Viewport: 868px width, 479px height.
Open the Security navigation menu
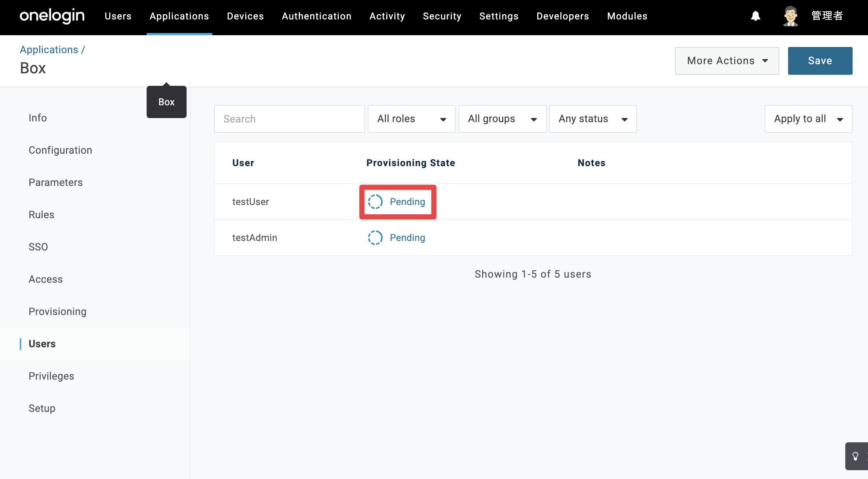point(442,16)
